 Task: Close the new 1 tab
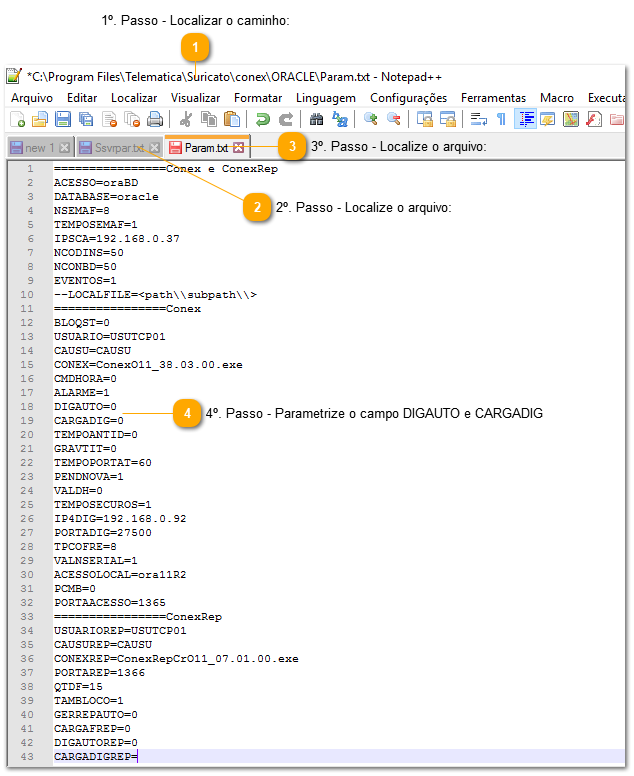click(64, 147)
